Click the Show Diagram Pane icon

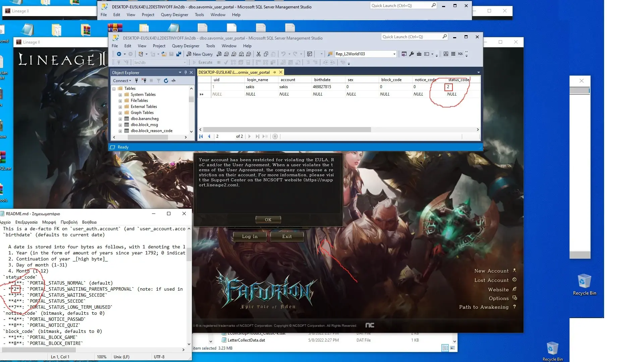tap(446, 54)
